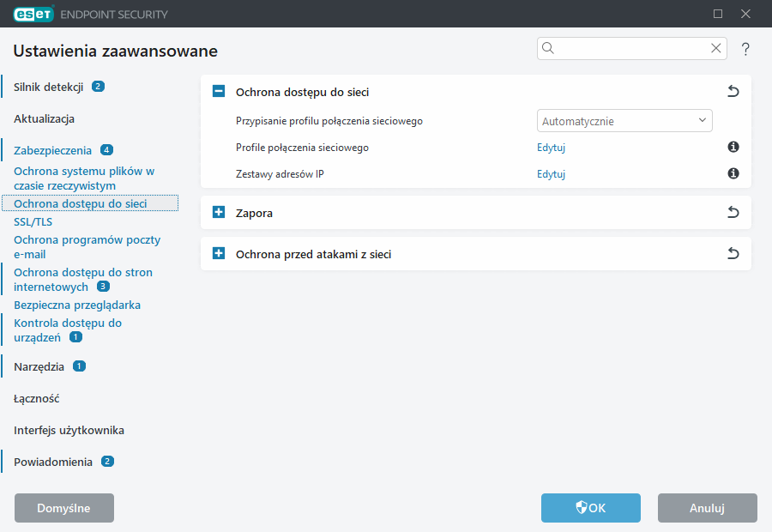
Task: Show info for Profile połączenia sieciowego
Action: (733, 148)
